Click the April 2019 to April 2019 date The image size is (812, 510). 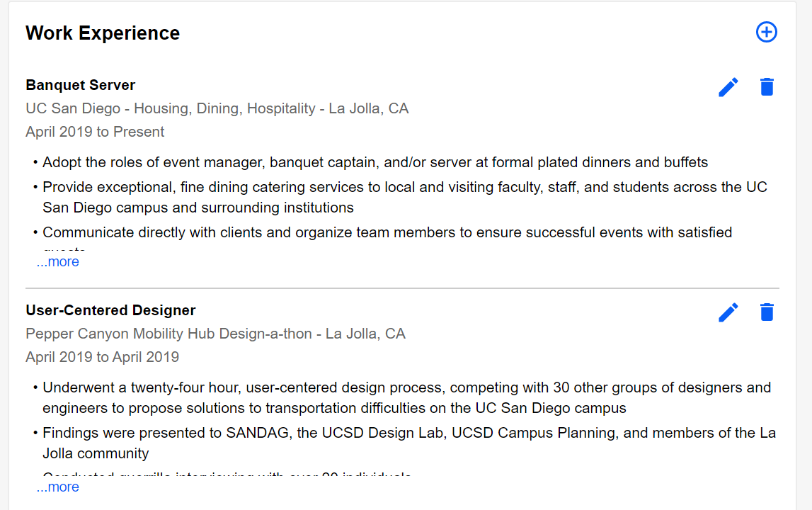click(102, 357)
